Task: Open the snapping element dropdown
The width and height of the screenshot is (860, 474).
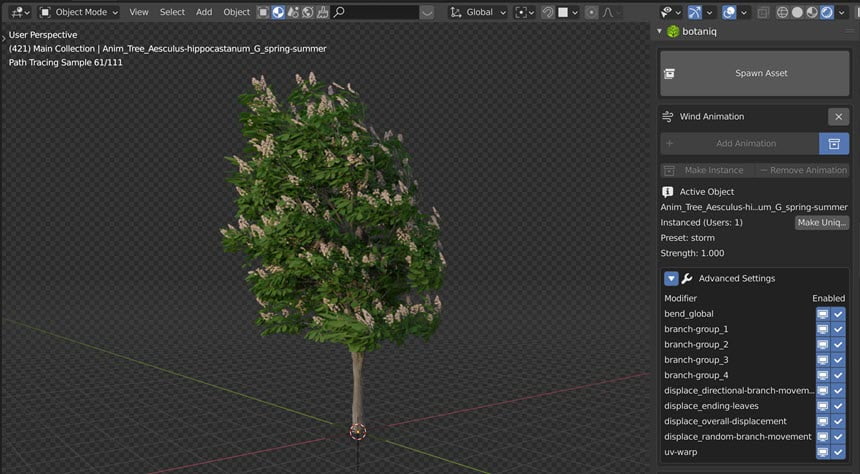Action: pos(568,12)
